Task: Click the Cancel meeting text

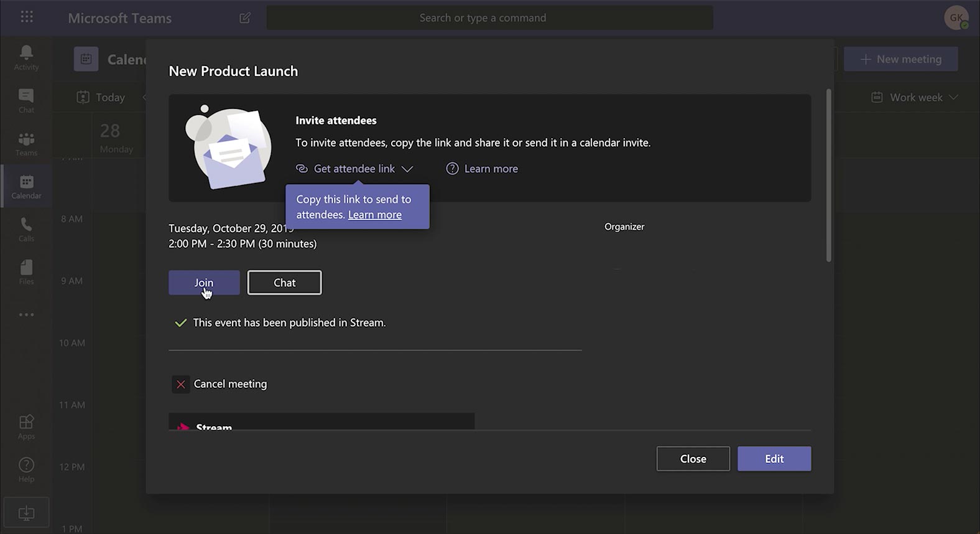Action: [x=230, y=384]
